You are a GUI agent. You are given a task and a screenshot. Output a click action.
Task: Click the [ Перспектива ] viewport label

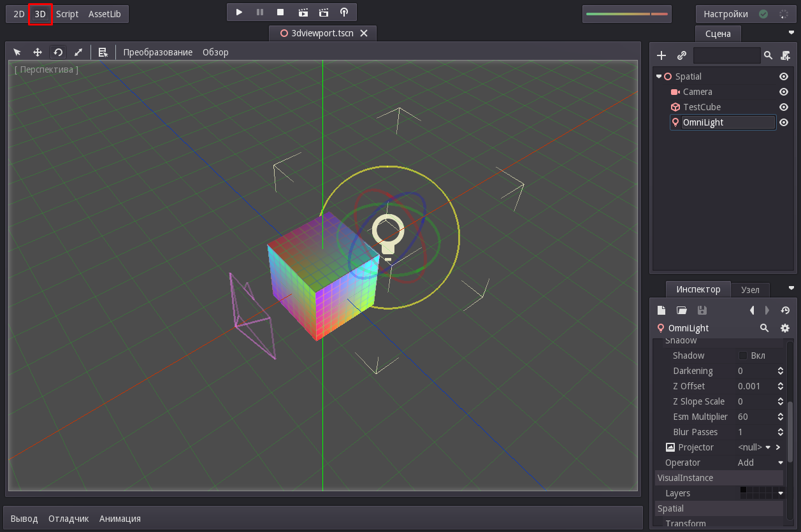(47, 69)
